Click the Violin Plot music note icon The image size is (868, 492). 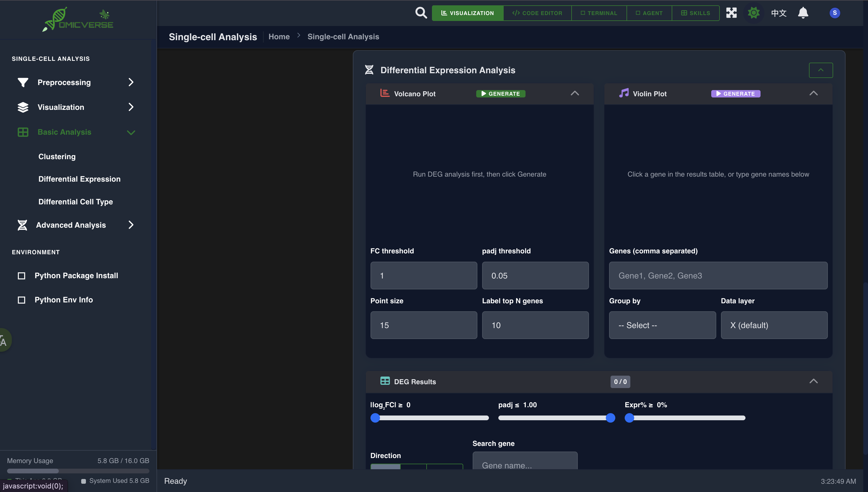[623, 93]
